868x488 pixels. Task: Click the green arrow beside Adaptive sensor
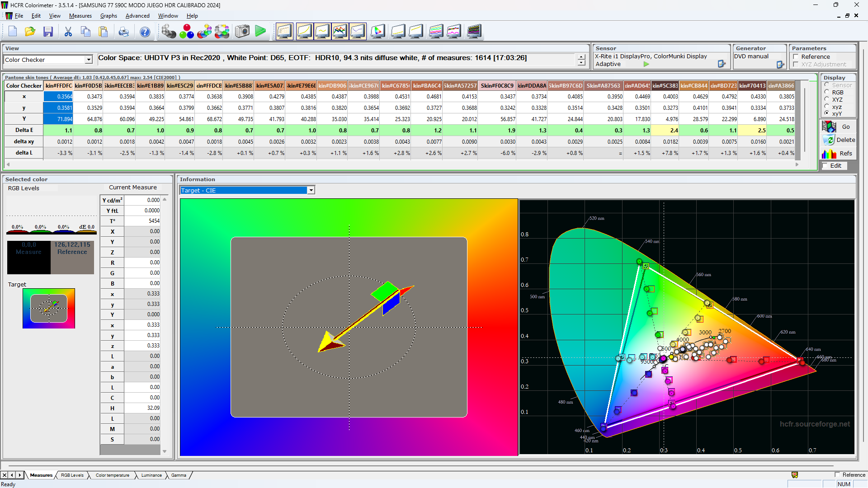point(646,64)
